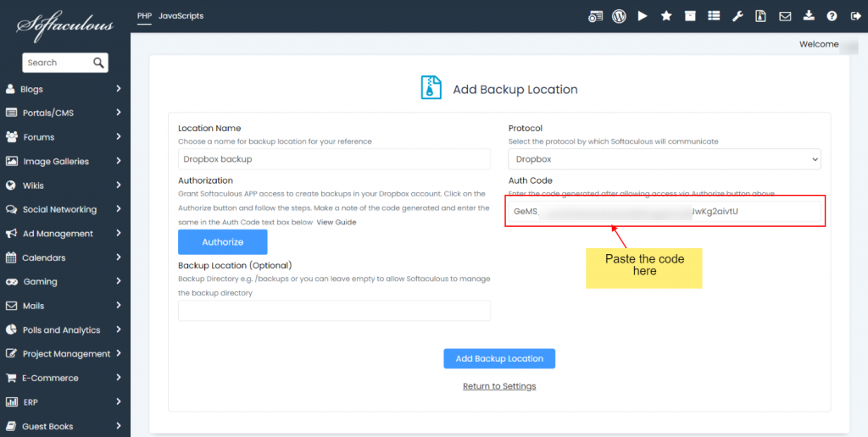The height and width of the screenshot is (437, 868).
Task: Expand the Mails category chevron
Action: point(119,306)
